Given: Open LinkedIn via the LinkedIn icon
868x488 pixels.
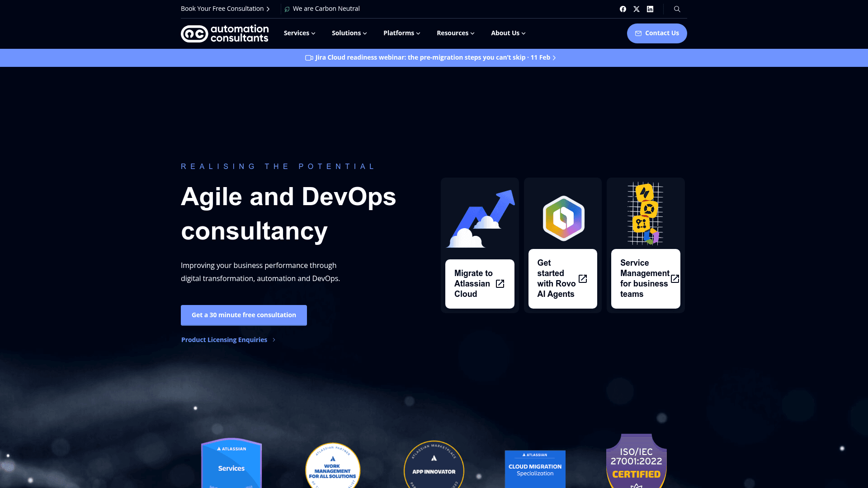Looking at the screenshot, I should [x=650, y=9].
